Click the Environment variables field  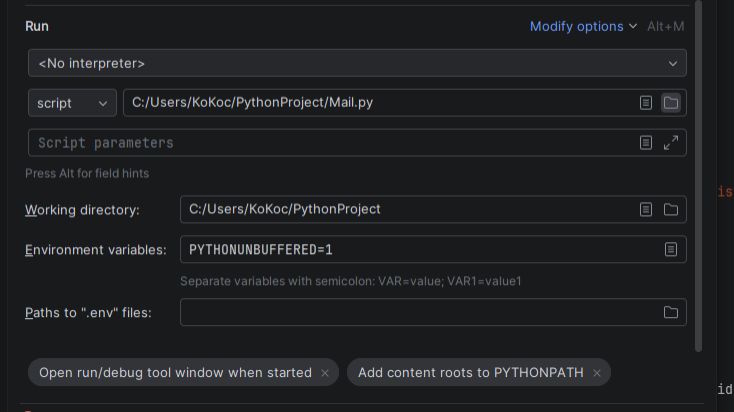tap(420, 249)
